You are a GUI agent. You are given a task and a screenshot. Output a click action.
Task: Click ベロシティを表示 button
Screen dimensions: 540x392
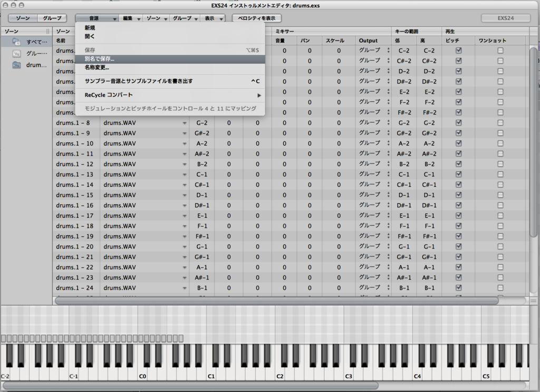257,18
